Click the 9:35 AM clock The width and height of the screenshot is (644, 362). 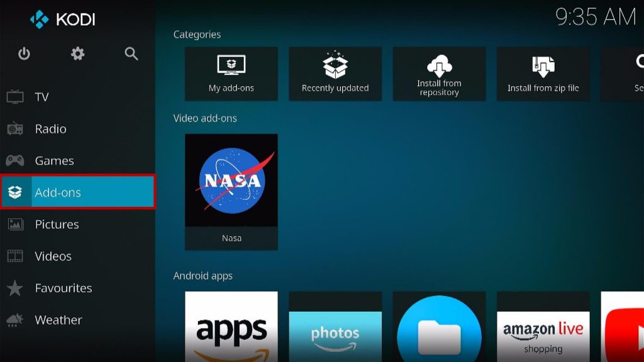[596, 17]
